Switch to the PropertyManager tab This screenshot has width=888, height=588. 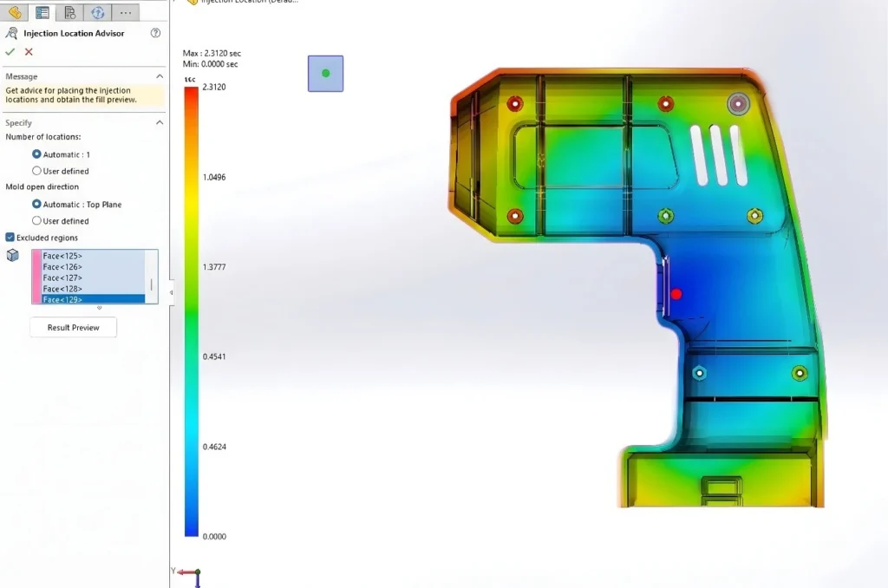pyautogui.click(x=42, y=12)
